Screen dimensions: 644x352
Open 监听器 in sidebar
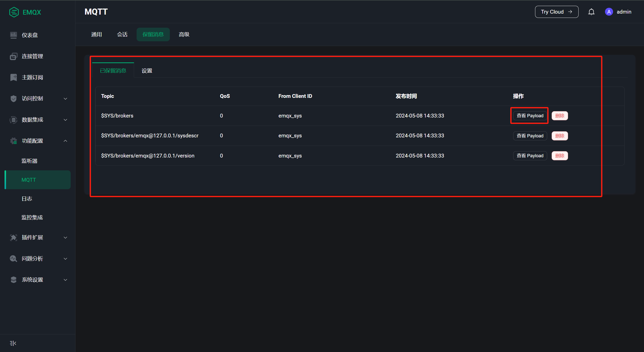click(x=29, y=161)
